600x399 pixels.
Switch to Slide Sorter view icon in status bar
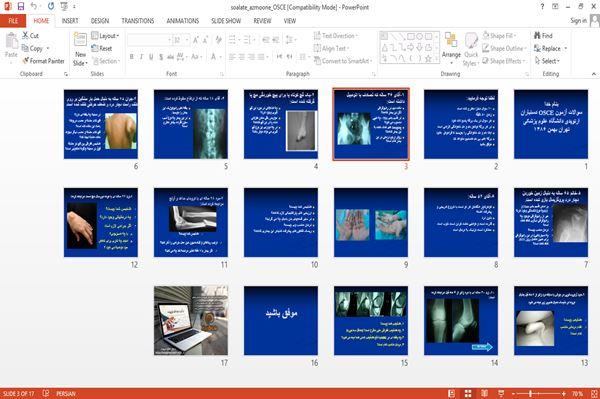[x=468, y=394]
